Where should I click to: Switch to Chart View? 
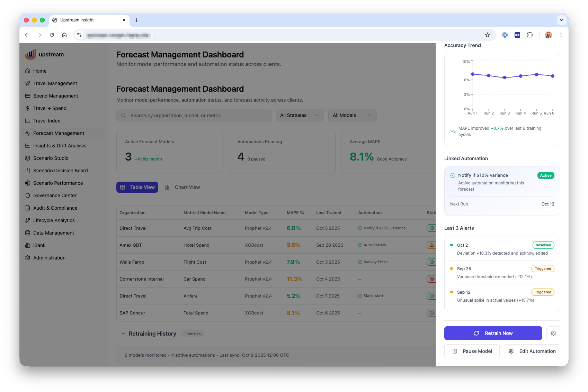point(182,187)
